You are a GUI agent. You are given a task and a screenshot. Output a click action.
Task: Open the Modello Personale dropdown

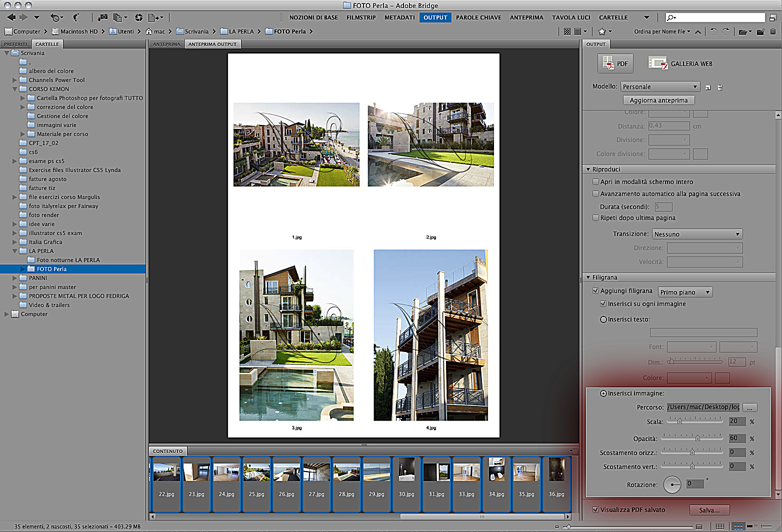pos(660,86)
